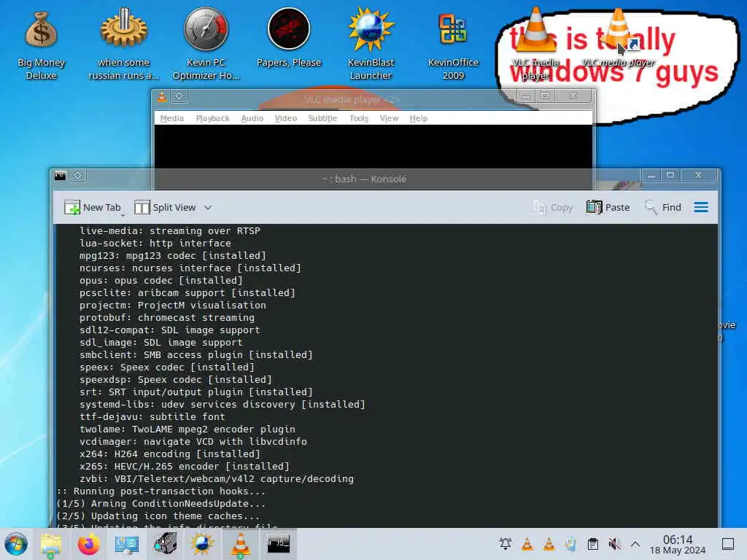Click the Copy button in Konsole
This screenshot has width=747, height=560.
[x=552, y=208]
